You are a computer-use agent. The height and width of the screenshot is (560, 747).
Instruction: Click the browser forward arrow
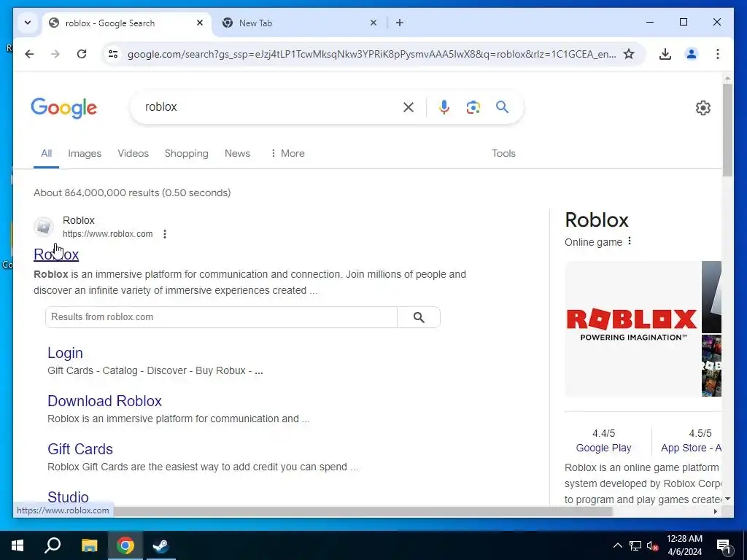(x=55, y=54)
